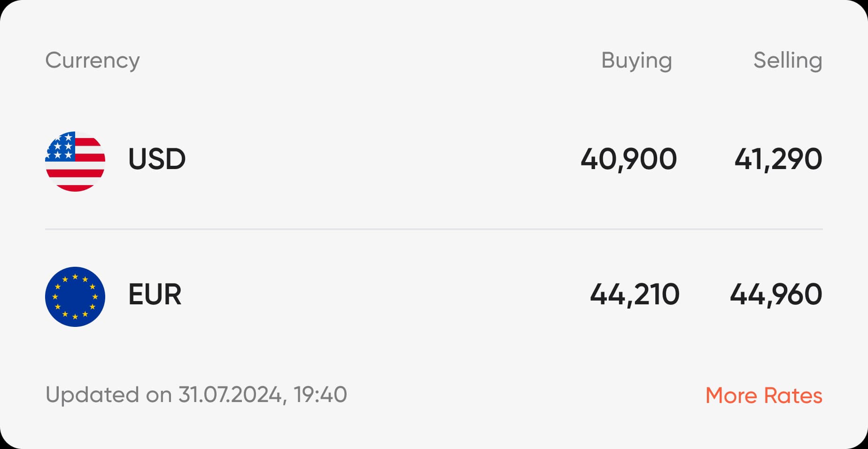Click the USD selling rate 41,290
This screenshot has height=449, width=868.
(778, 159)
